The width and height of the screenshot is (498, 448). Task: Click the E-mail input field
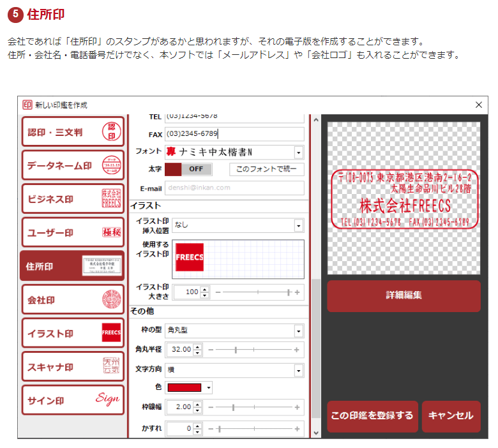coord(235,188)
